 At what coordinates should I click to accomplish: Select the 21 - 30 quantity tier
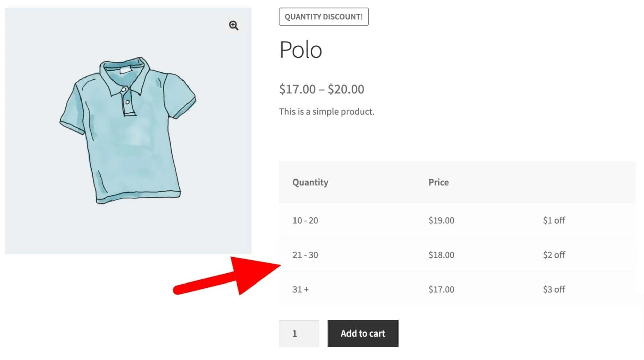[305, 255]
